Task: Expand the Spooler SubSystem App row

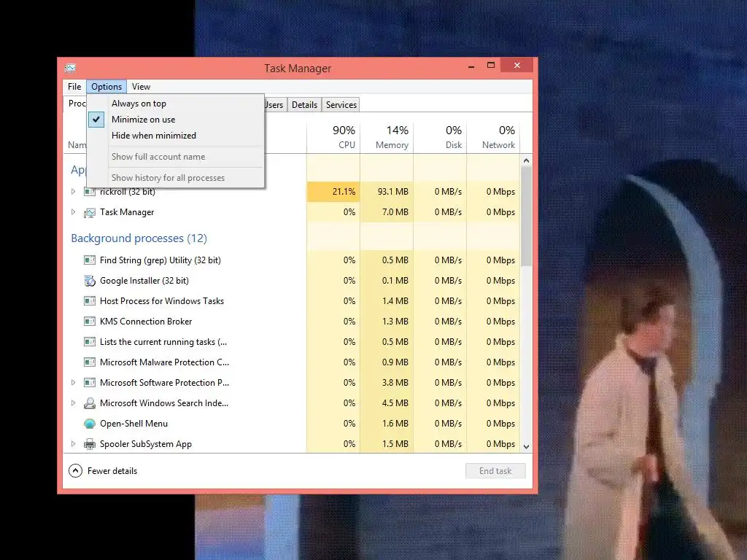Action: click(73, 444)
